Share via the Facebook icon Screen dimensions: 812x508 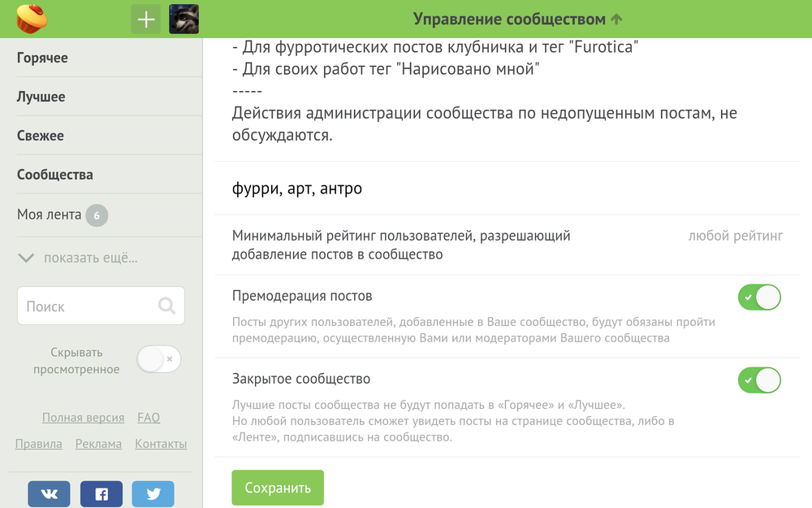pos(101,494)
